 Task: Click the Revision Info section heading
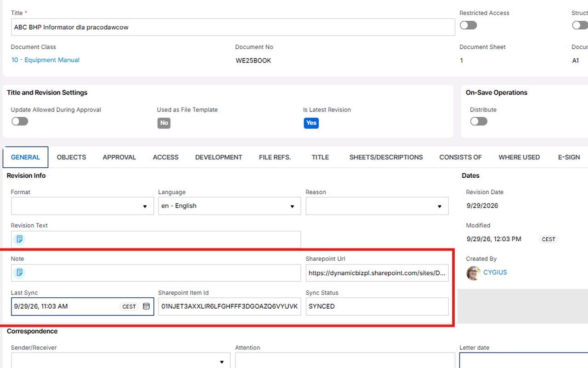point(26,176)
